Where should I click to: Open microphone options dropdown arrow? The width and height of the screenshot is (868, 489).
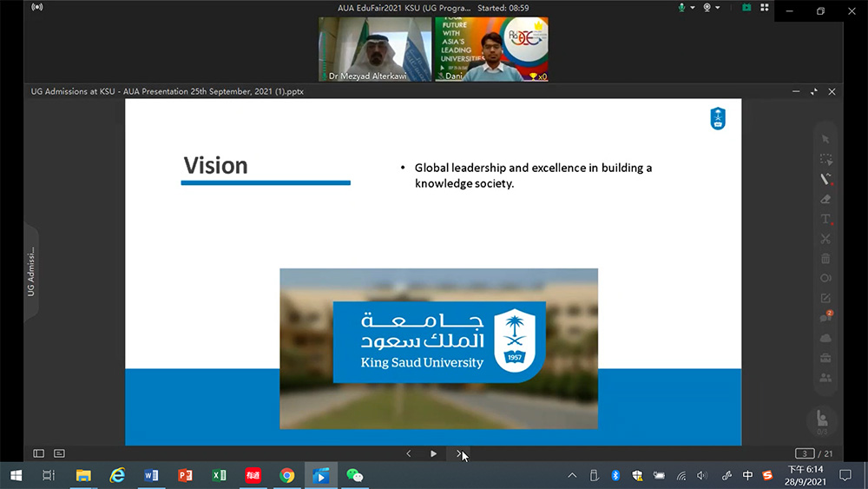(x=693, y=8)
